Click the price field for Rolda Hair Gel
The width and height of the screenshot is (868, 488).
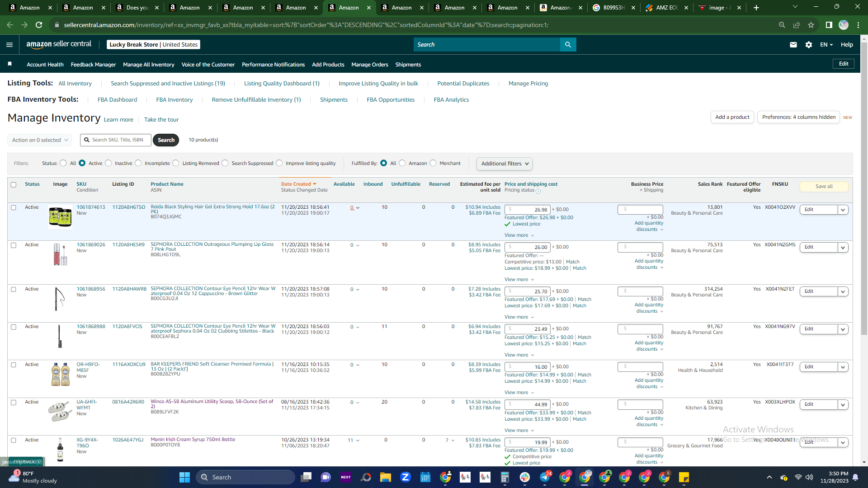(x=528, y=210)
